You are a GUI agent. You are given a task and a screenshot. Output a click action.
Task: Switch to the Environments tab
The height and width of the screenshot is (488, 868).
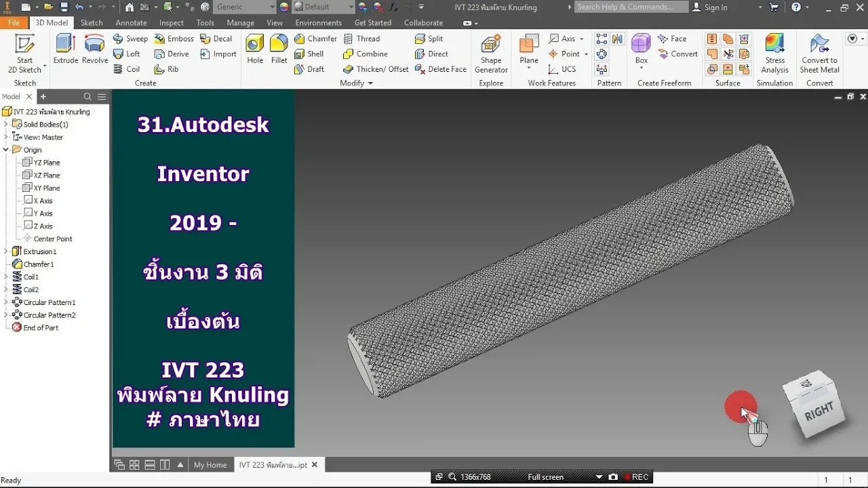click(x=319, y=22)
